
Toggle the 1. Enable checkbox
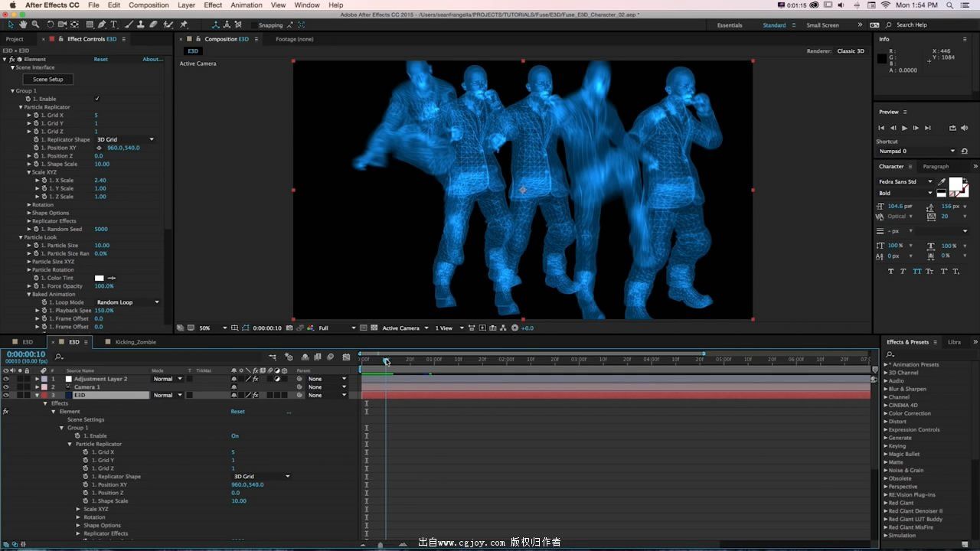[x=97, y=99]
